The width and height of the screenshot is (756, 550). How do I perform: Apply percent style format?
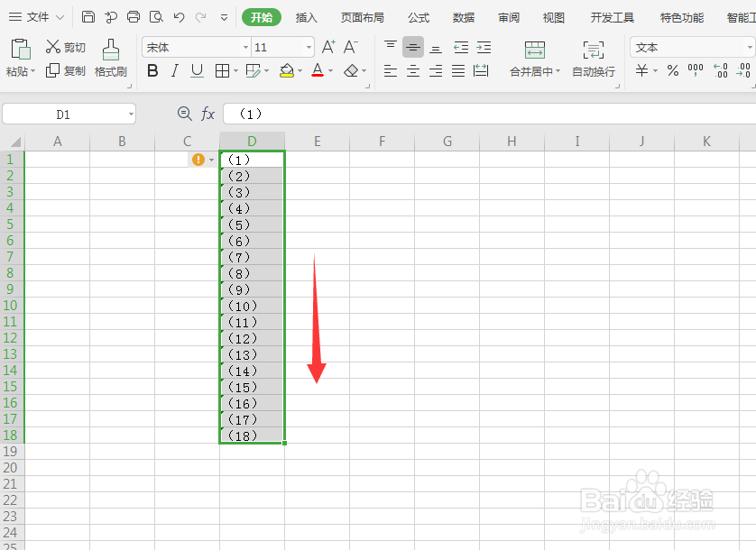(x=673, y=71)
